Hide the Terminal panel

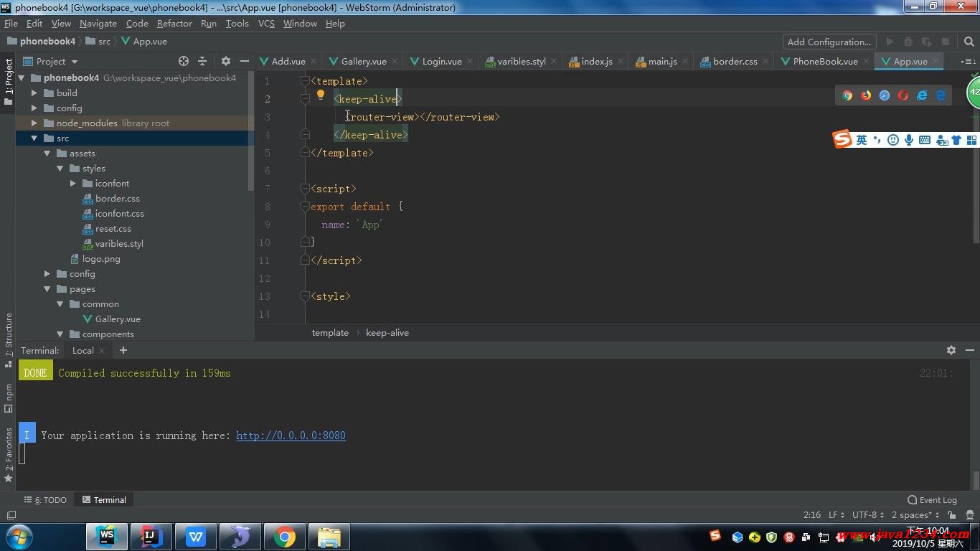click(970, 350)
